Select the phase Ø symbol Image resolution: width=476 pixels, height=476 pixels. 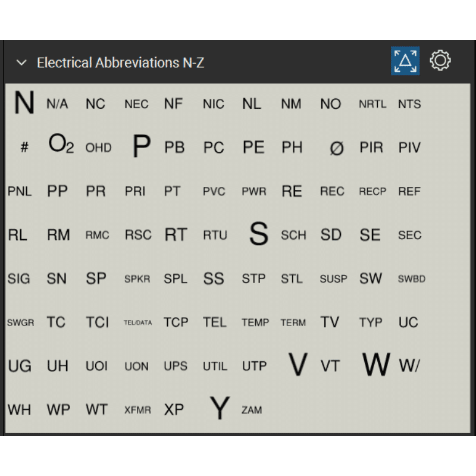point(336,148)
